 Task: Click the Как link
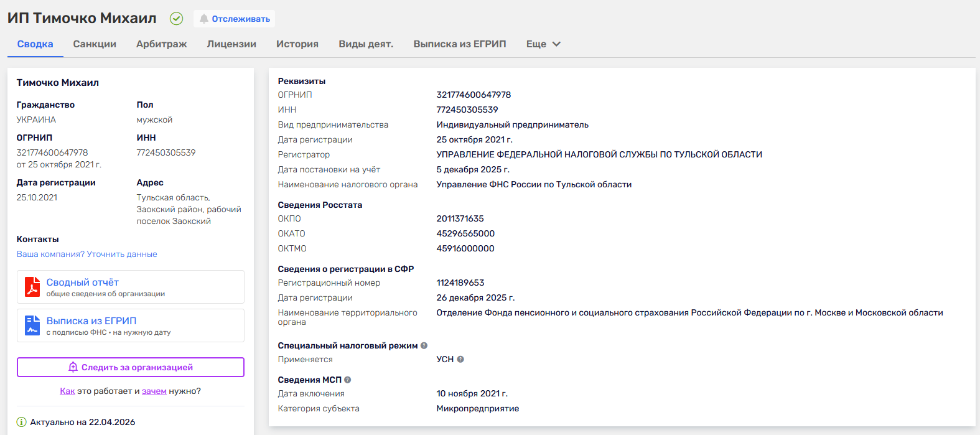pos(67,391)
